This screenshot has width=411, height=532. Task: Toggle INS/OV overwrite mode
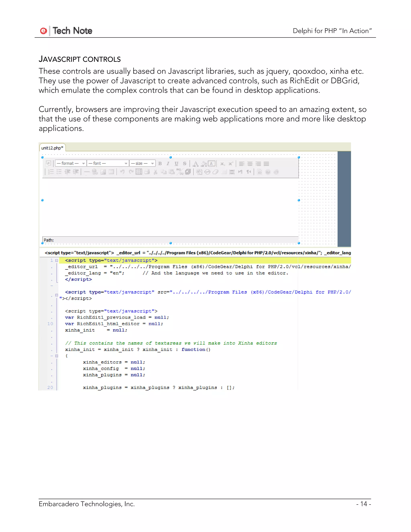click(180, 172)
